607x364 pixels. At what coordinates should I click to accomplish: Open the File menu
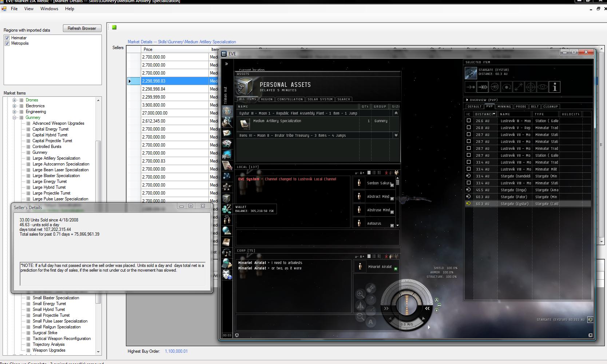[14, 9]
